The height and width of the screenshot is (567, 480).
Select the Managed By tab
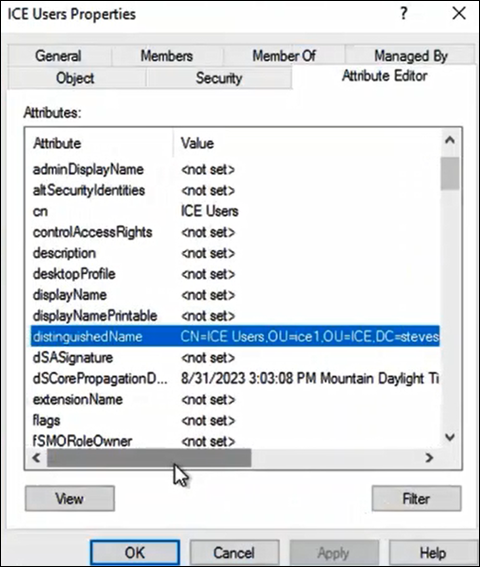tap(410, 56)
